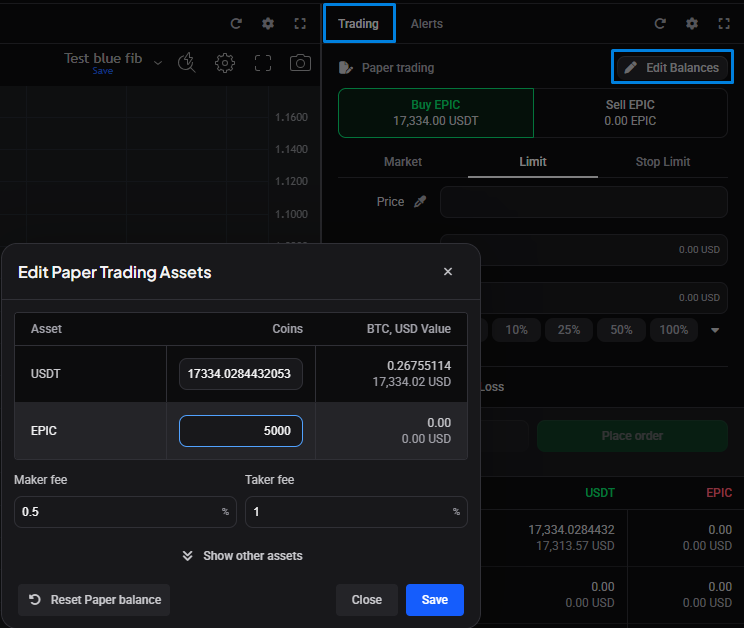Click the green USDT balance column header
The height and width of the screenshot is (628, 744).
coord(600,493)
